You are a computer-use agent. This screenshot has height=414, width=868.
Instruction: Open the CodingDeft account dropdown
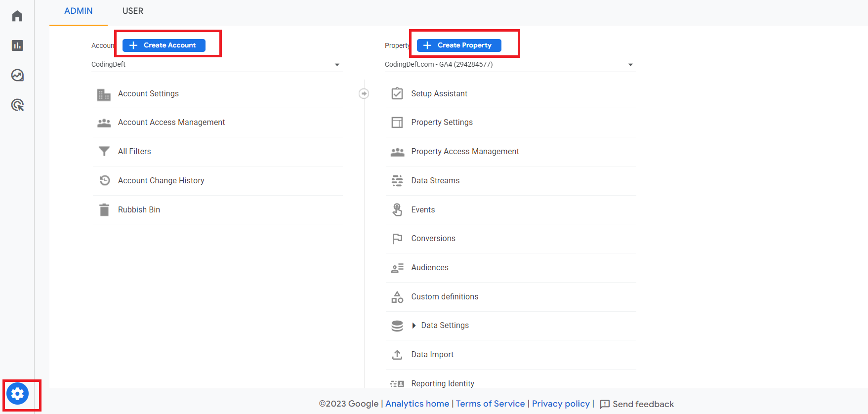[x=216, y=65]
